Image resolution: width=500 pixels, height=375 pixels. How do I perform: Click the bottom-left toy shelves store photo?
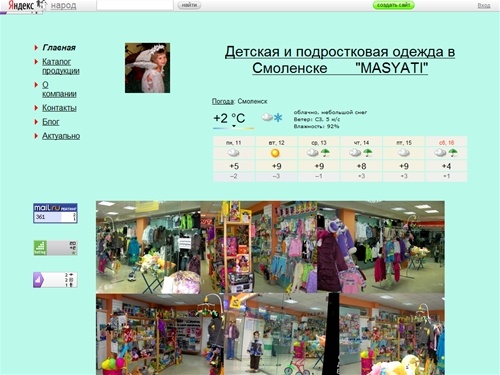coord(160,334)
